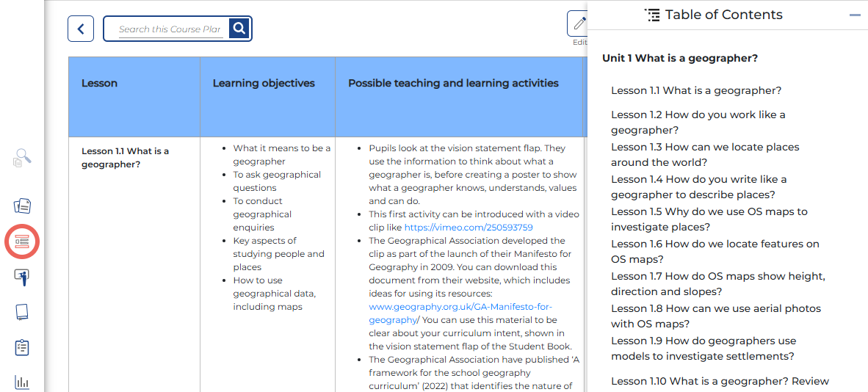Click the search magnifier button
This screenshot has height=392, width=868.
click(x=239, y=29)
